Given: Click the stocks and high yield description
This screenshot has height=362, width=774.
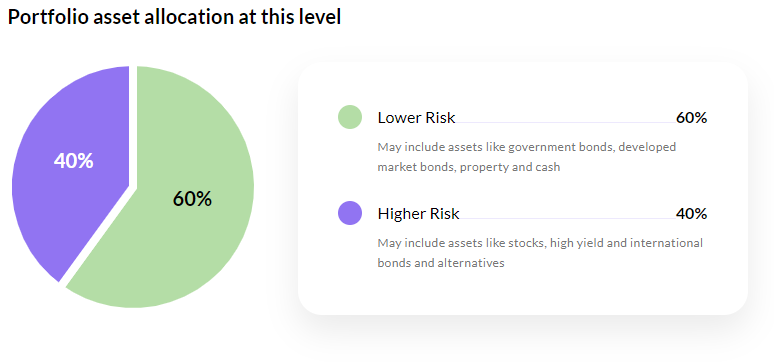Looking at the screenshot, I should pos(540,253).
